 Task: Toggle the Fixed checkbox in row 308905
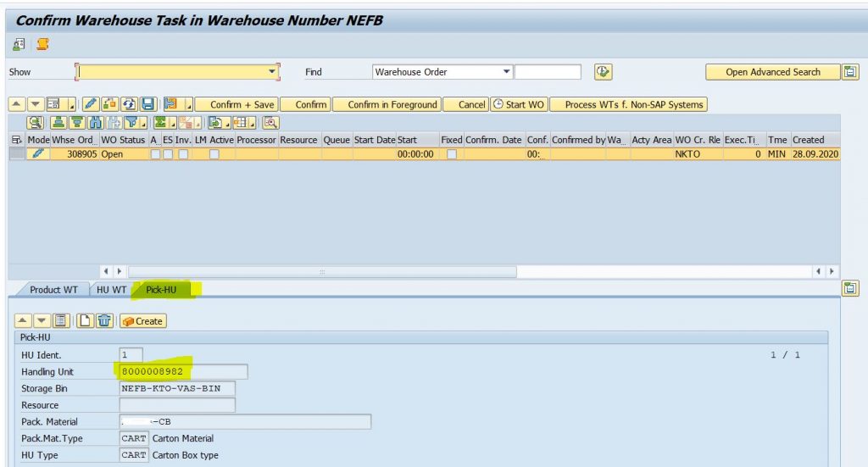pyautogui.click(x=452, y=153)
